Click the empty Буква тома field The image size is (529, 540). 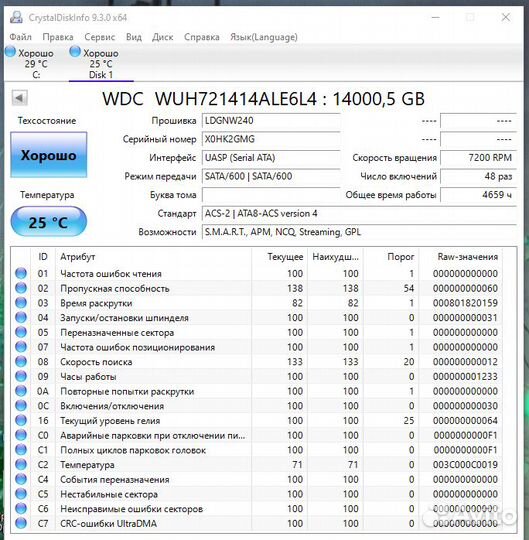tap(271, 195)
